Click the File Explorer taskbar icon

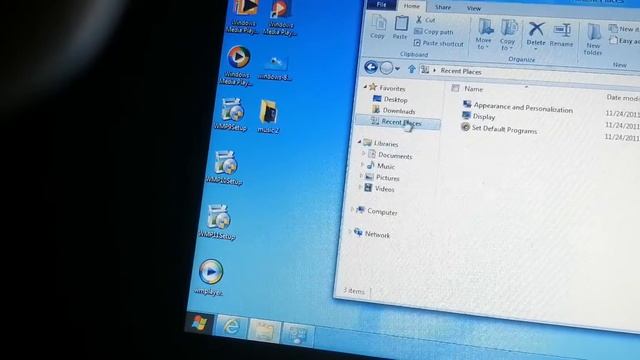264,330
